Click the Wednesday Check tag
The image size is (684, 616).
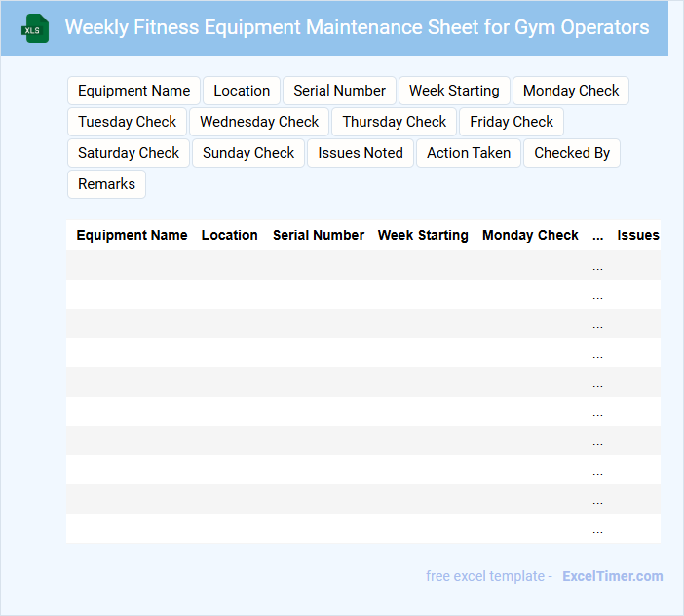tap(259, 122)
